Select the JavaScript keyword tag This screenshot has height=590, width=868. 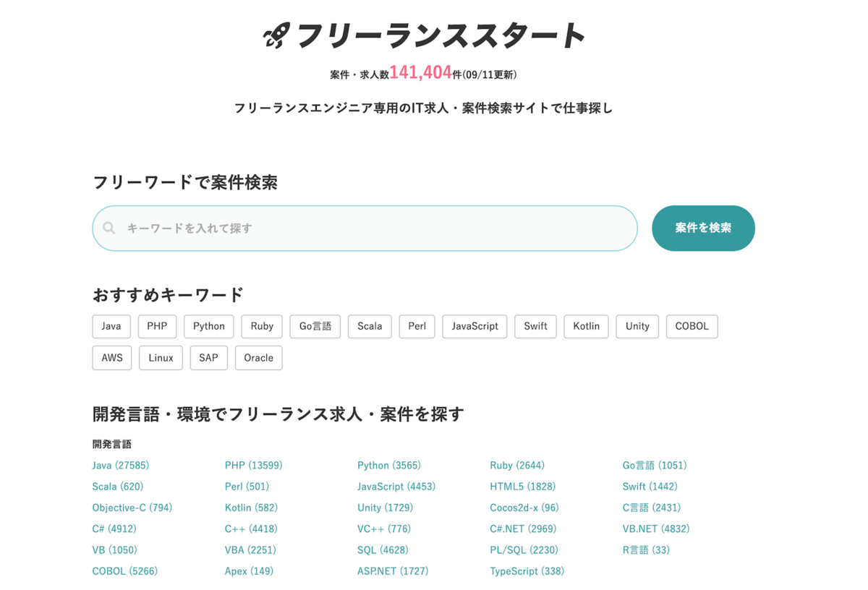[x=475, y=326]
